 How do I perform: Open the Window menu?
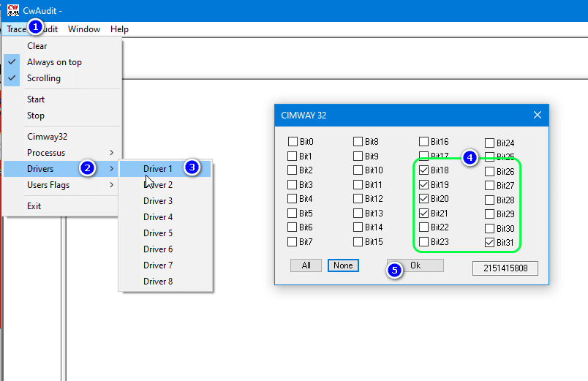(84, 29)
